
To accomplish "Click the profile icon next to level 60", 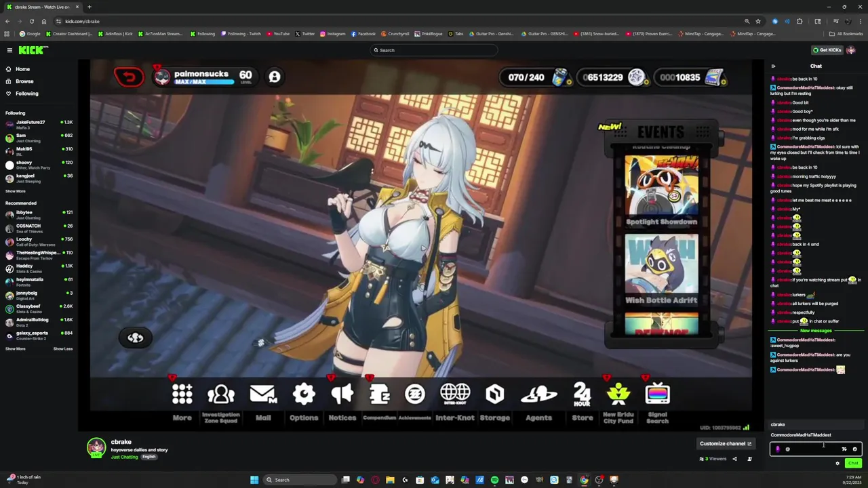I will [x=275, y=77].
